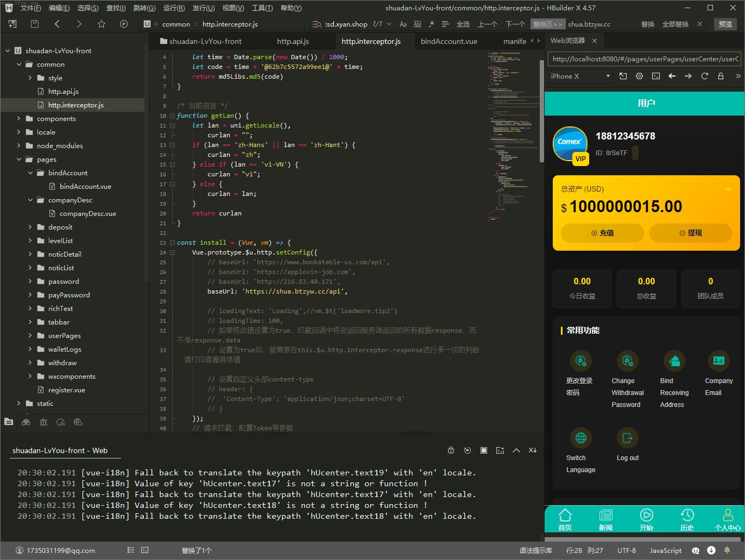Open browser settings gear icon

tap(639, 76)
